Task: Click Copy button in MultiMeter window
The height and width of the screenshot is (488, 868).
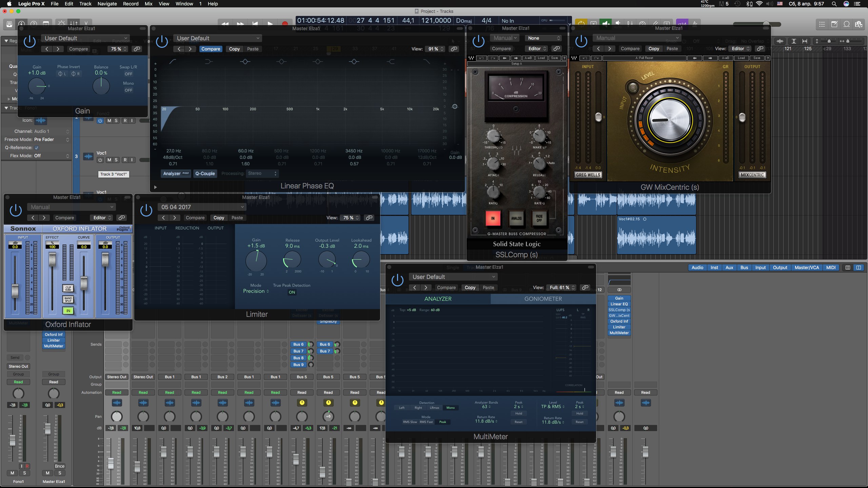Action: 470,287
